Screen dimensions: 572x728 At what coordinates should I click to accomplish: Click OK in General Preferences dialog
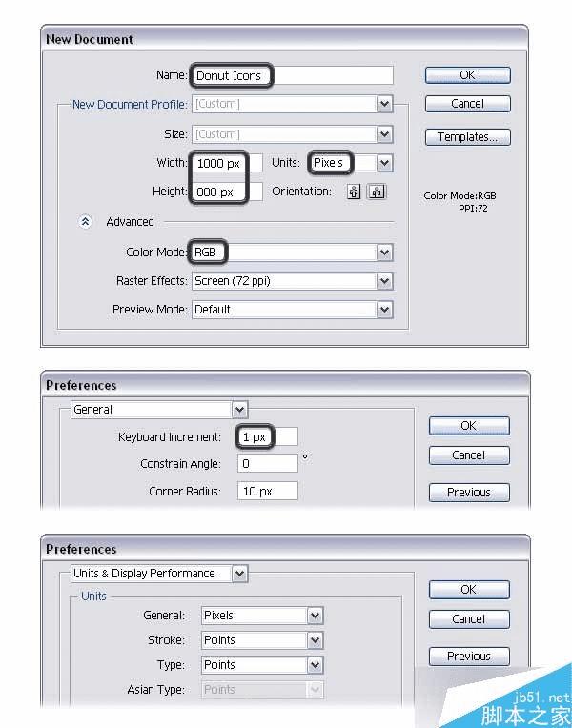tap(469, 426)
